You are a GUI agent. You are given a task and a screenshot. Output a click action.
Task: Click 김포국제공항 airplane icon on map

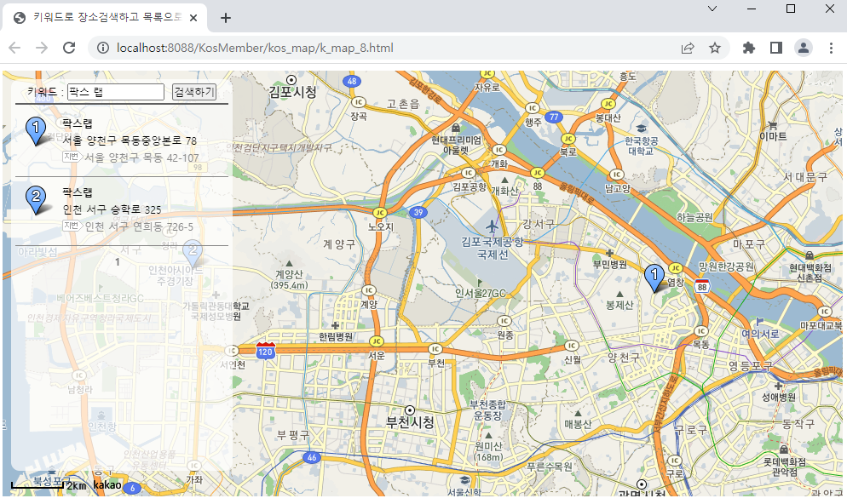[493, 226]
